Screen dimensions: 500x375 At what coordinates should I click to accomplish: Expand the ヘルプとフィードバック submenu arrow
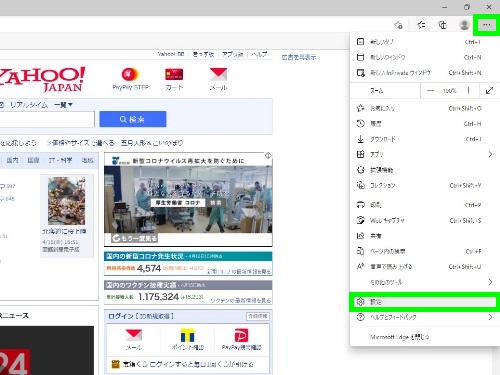coord(490,317)
